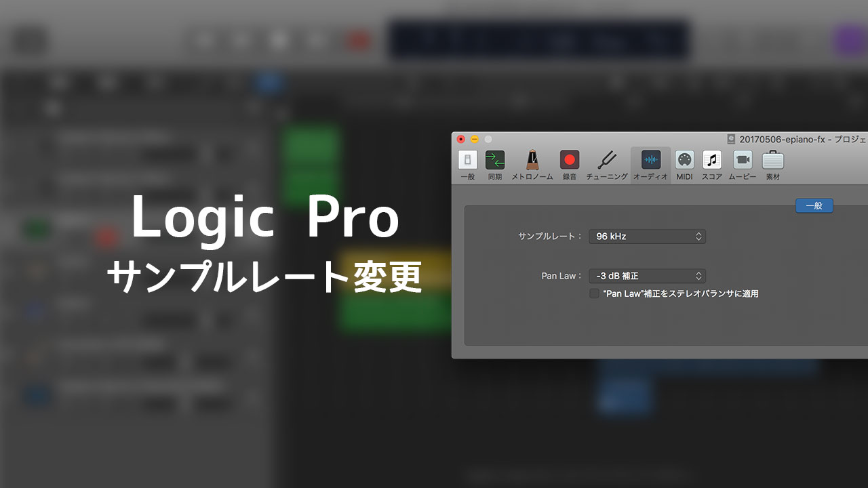Click the document proxy icon beside the project name

pos(730,138)
